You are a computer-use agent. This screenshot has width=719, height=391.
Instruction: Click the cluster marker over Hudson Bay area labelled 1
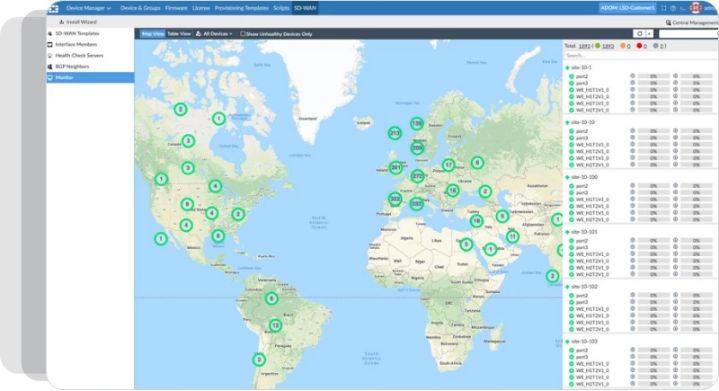pyautogui.click(x=219, y=119)
